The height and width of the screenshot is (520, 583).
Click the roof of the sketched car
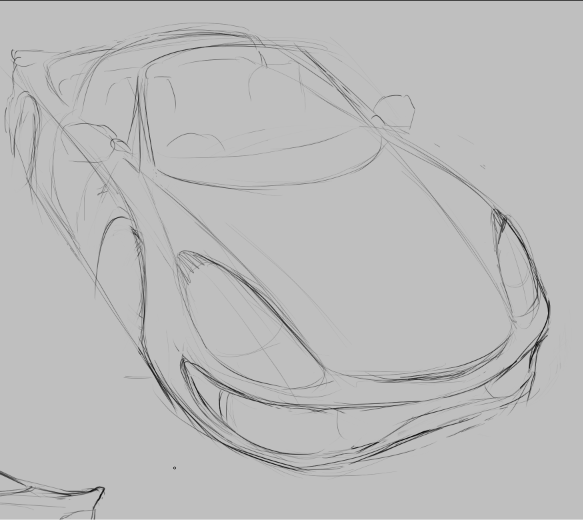pos(186,43)
